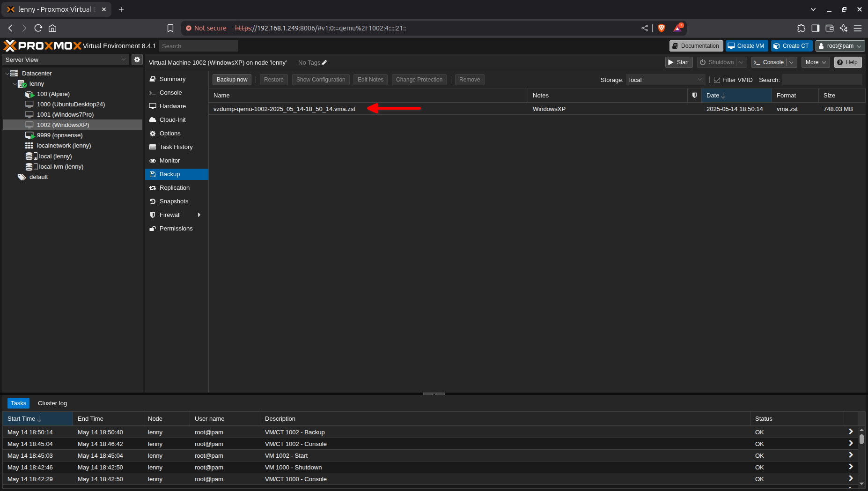868x491 pixels.
Task: Click the edit tags pencil icon
Action: 324,63
